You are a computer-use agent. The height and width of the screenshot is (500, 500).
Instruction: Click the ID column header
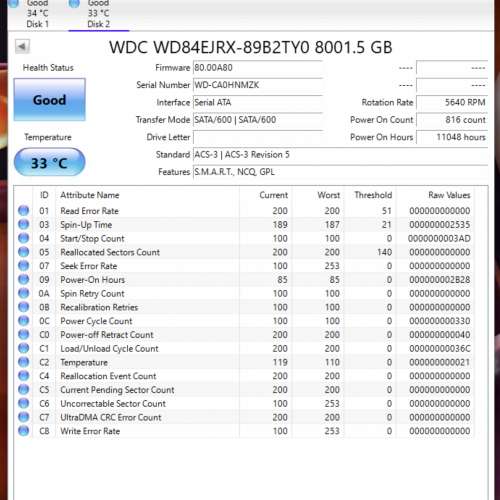(x=44, y=195)
